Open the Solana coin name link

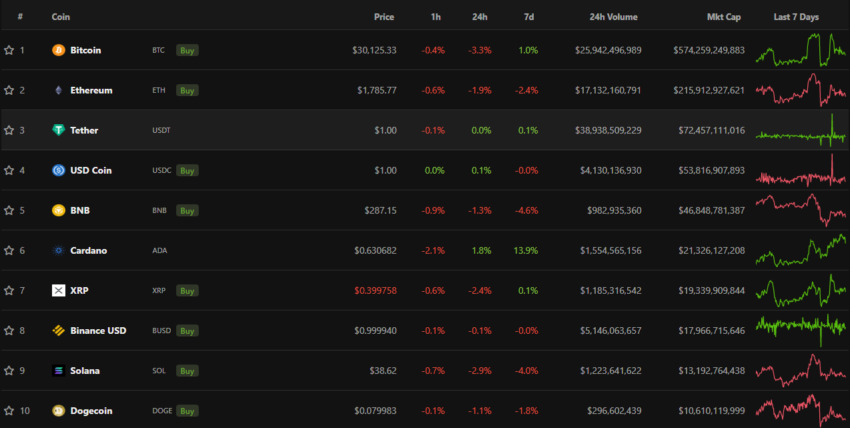pyautogui.click(x=85, y=371)
